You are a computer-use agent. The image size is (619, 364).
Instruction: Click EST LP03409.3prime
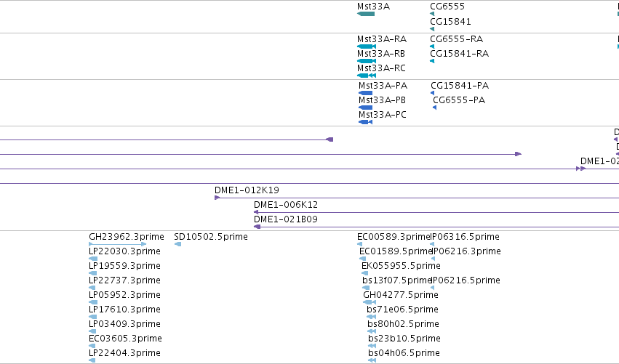pyautogui.click(x=125, y=324)
